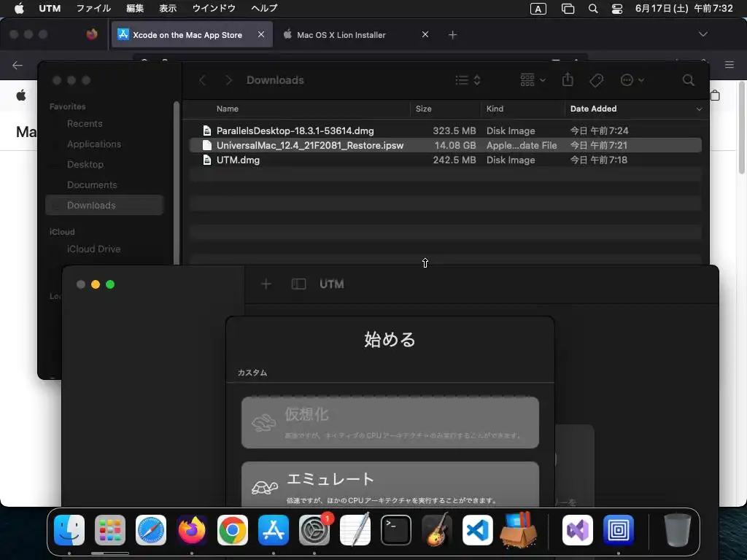Sort Finder list by Name column
Viewport: 747px width, 560px height.
tap(228, 109)
